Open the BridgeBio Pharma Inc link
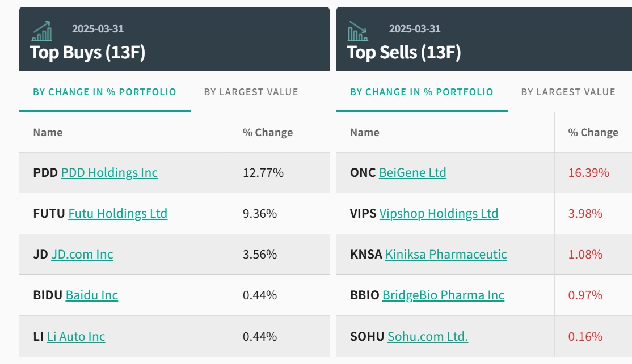This screenshot has width=632, height=364. click(x=443, y=295)
